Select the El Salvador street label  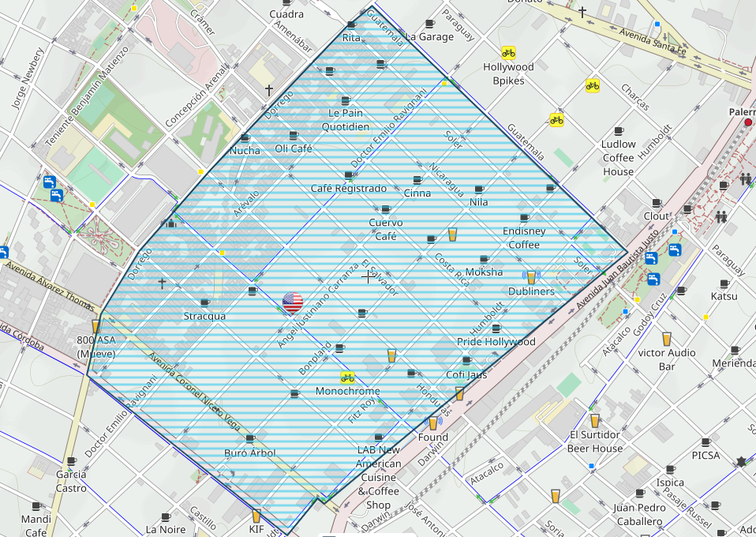380,277
